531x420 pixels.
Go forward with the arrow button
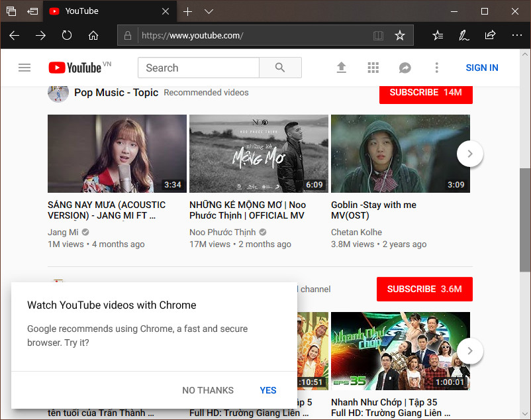40,35
